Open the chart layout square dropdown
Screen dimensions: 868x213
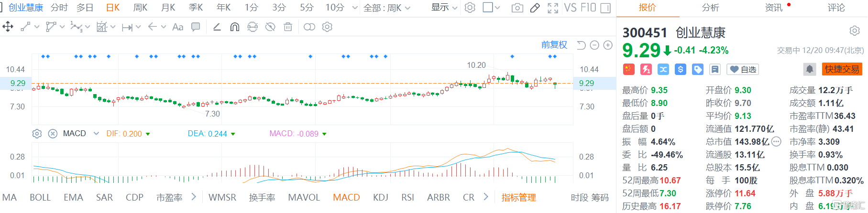491,8
